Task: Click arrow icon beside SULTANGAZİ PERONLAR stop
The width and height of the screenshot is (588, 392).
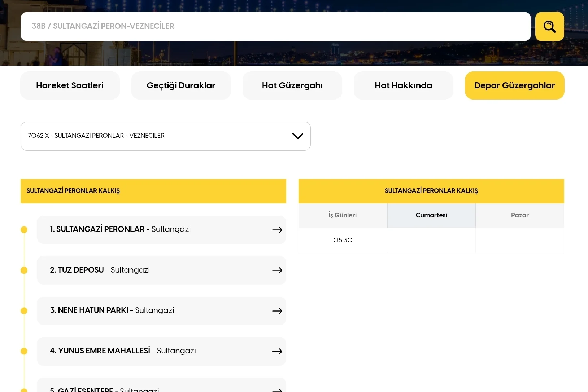Action: 277,230
